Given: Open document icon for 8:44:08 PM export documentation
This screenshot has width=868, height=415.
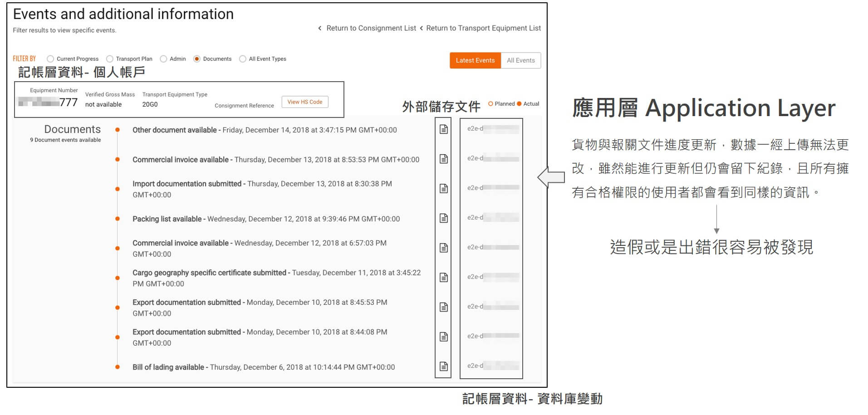Looking at the screenshot, I should click(444, 337).
